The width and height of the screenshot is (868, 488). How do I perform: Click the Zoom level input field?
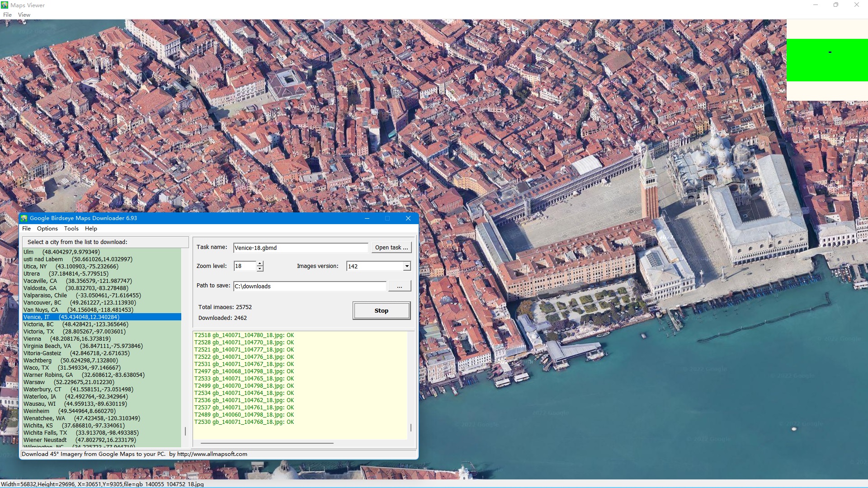(245, 266)
